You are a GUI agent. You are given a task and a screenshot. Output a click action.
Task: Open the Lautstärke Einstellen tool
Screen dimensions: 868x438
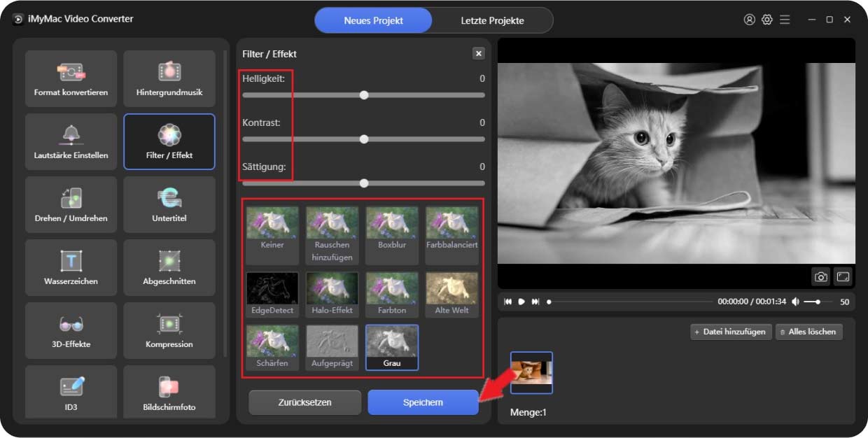[71, 141]
